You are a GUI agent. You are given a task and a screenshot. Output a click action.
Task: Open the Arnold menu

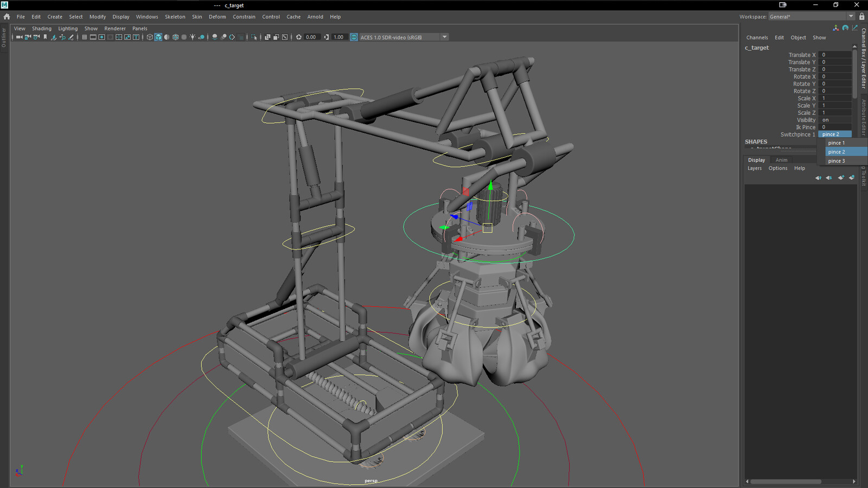click(x=315, y=17)
